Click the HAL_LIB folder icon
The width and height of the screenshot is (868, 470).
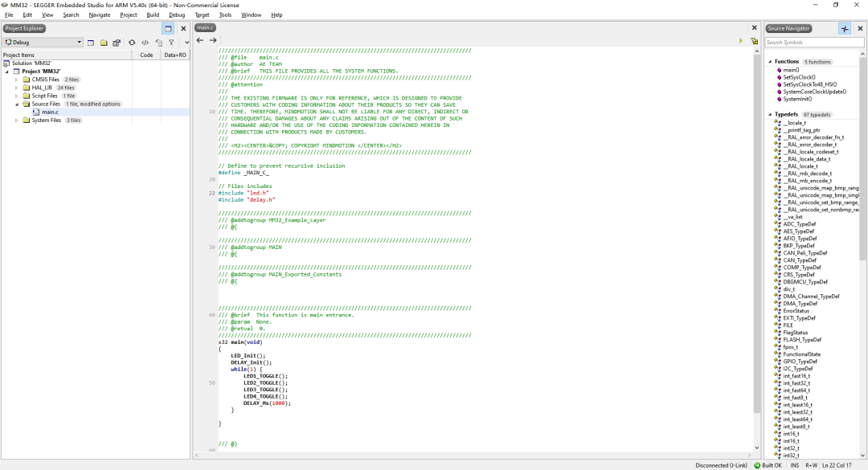click(x=26, y=88)
